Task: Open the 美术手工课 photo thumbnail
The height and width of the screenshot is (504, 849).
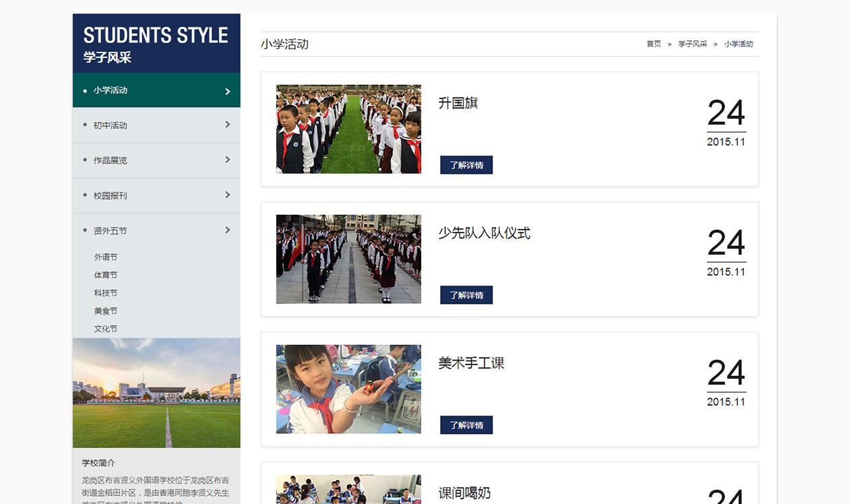Action: [348, 389]
